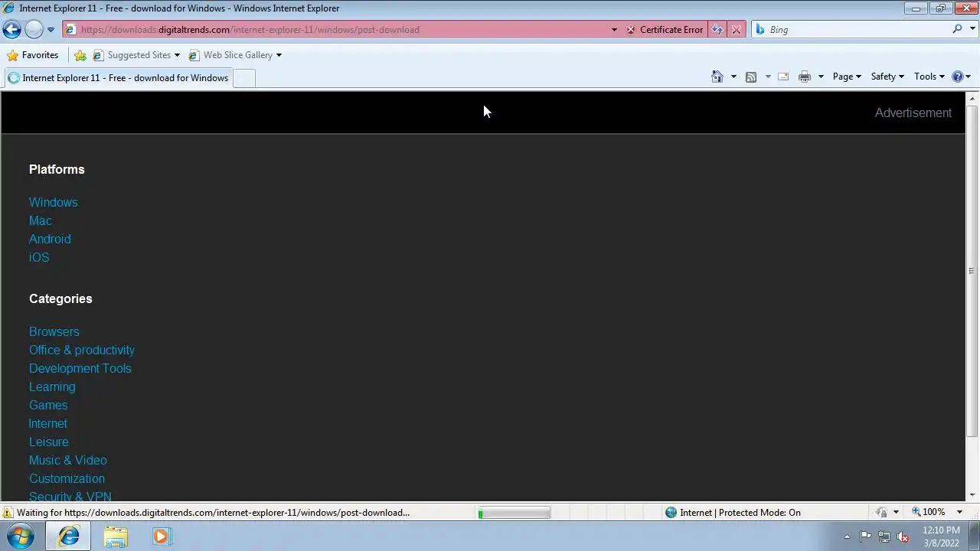The width and height of the screenshot is (980, 551).
Task: Expand the zoom level dropdown arrow
Action: pyautogui.click(x=959, y=512)
